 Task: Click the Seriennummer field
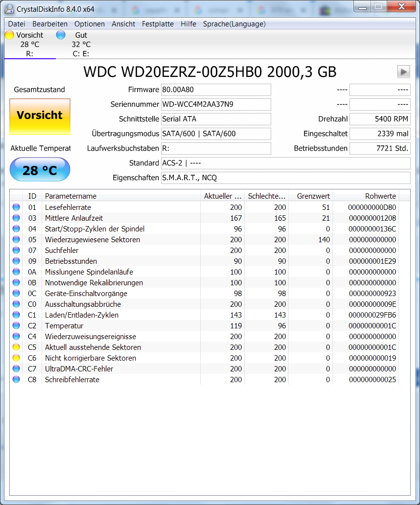point(216,104)
